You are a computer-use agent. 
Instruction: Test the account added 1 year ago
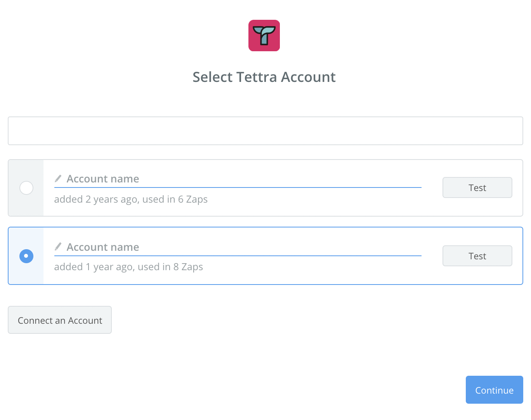[477, 256]
